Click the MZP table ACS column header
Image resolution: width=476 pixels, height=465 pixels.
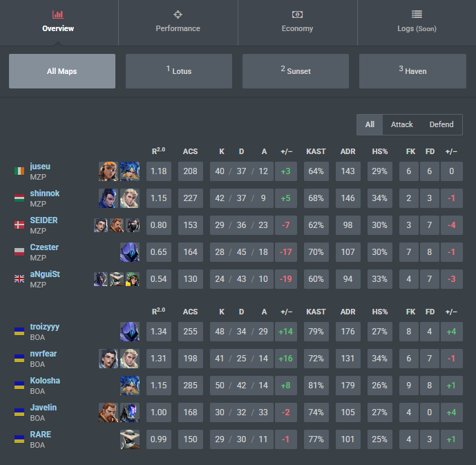click(191, 151)
